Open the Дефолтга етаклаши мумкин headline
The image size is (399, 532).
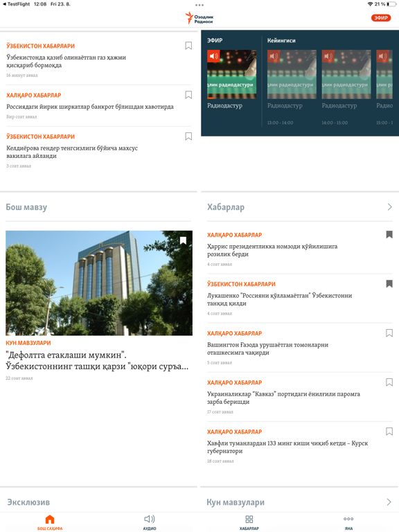coord(97,361)
